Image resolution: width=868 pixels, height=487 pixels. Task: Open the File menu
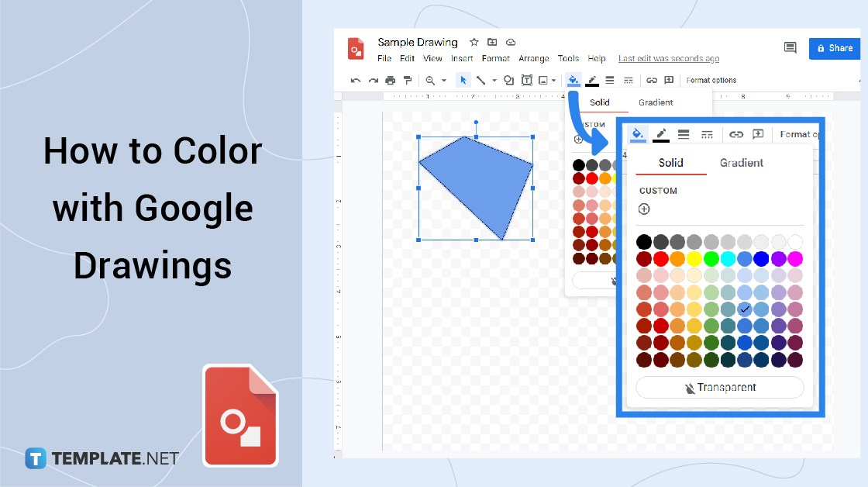pyautogui.click(x=384, y=58)
